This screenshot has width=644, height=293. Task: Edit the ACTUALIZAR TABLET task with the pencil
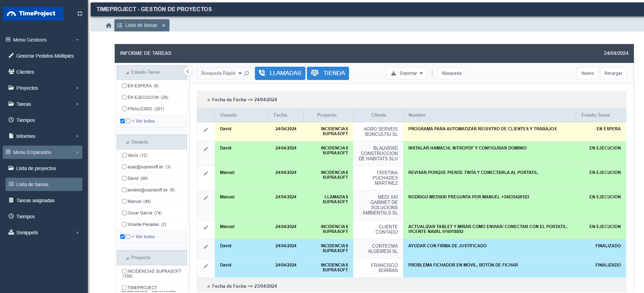(206, 228)
